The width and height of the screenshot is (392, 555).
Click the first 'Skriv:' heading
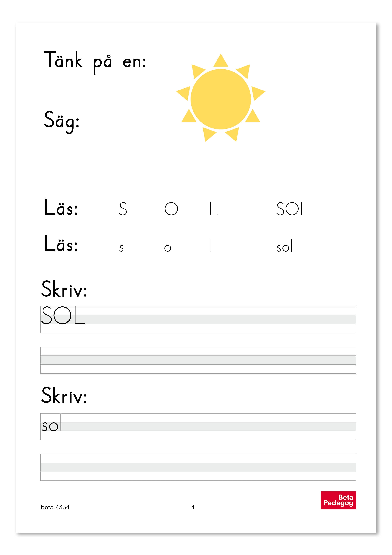point(64,289)
